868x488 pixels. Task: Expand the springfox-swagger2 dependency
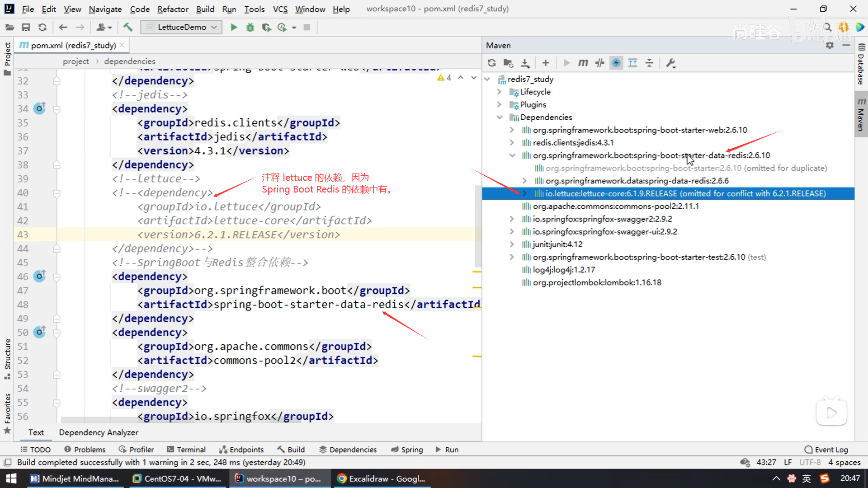512,219
